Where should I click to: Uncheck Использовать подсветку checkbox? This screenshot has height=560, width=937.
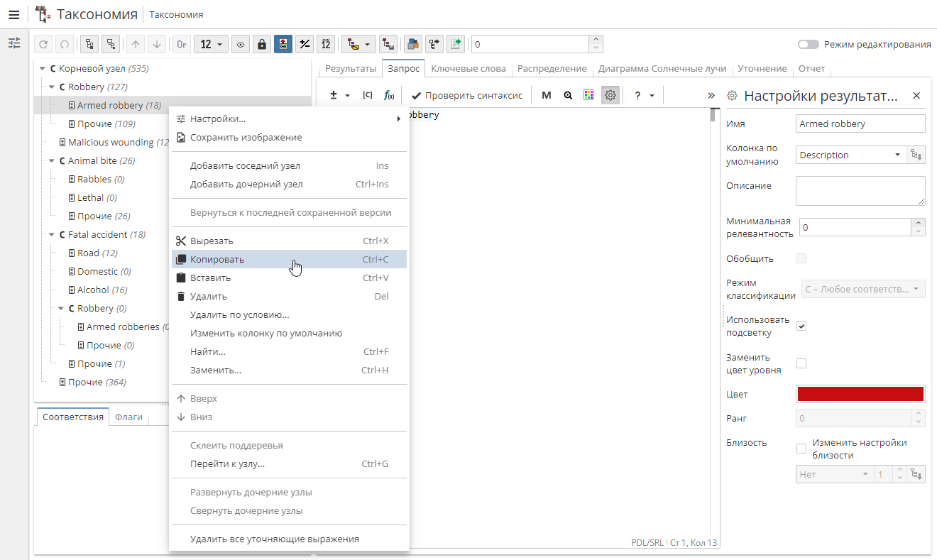pos(801,326)
